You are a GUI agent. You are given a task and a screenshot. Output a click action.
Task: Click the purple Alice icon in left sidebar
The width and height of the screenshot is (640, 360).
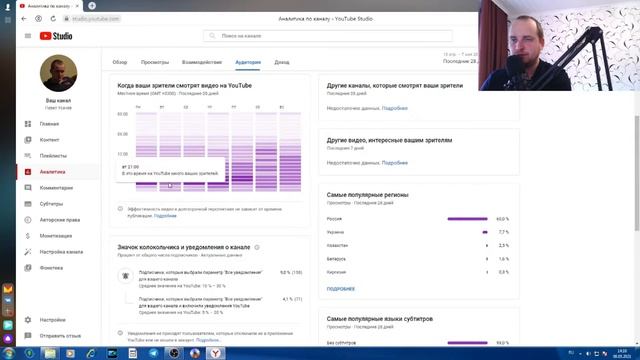pos(8,338)
